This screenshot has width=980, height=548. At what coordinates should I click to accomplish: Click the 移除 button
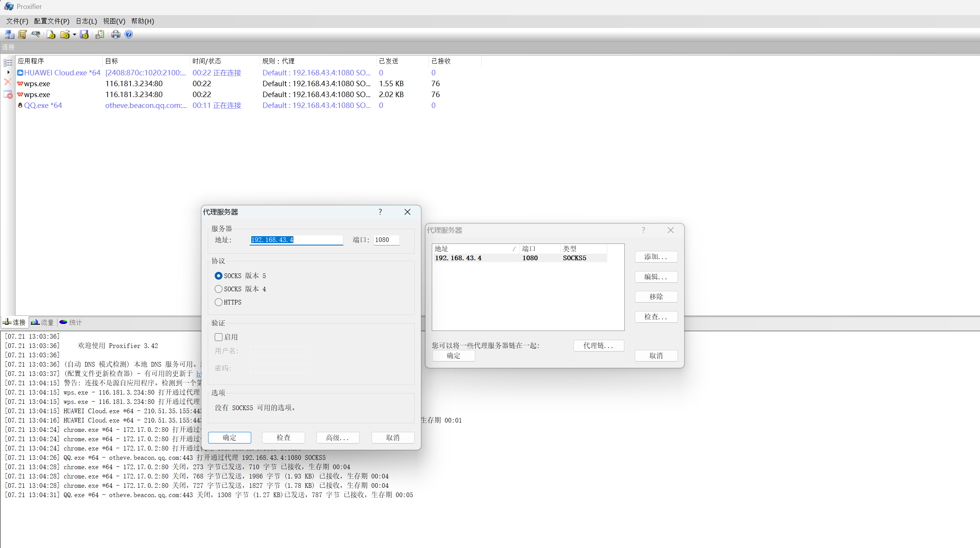(x=656, y=297)
